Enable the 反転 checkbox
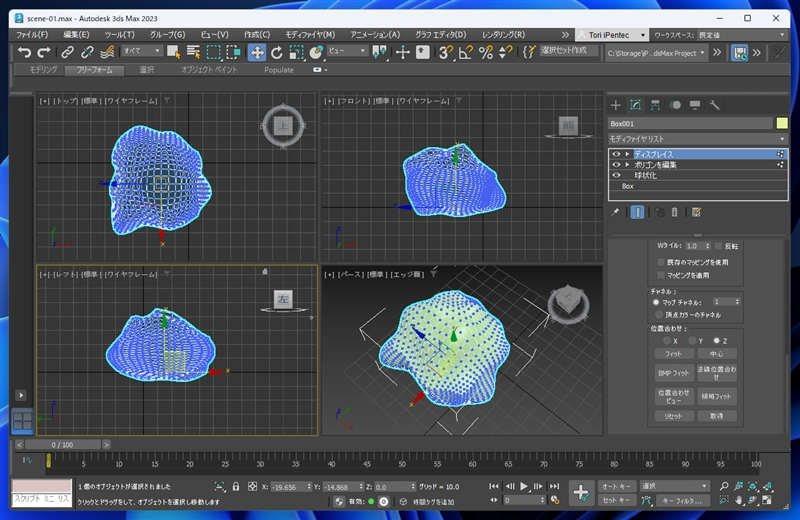The width and height of the screenshot is (800, 520). [x=718, y=246]
